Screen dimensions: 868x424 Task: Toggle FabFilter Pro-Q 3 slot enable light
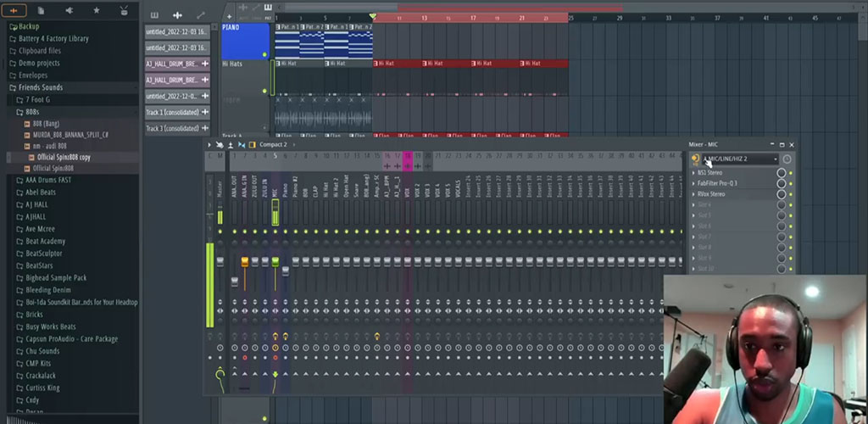[791, 184]
